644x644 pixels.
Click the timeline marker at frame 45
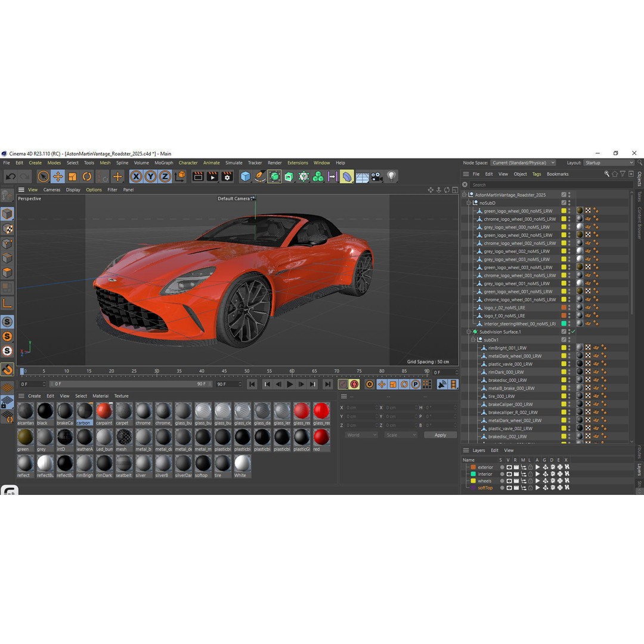(x=224, y=371)
